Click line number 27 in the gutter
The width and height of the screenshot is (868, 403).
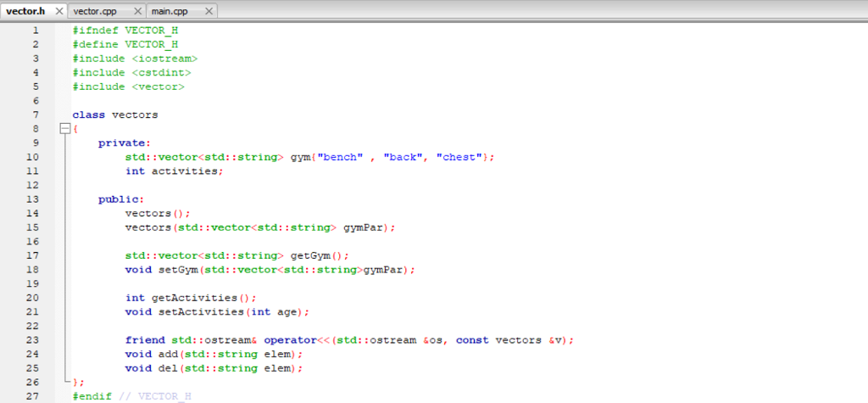point(33,396)
